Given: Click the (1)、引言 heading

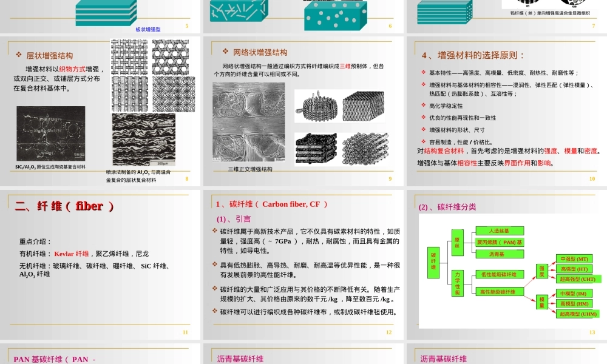Looking at the screenshot, I should (x=234, y=219).
